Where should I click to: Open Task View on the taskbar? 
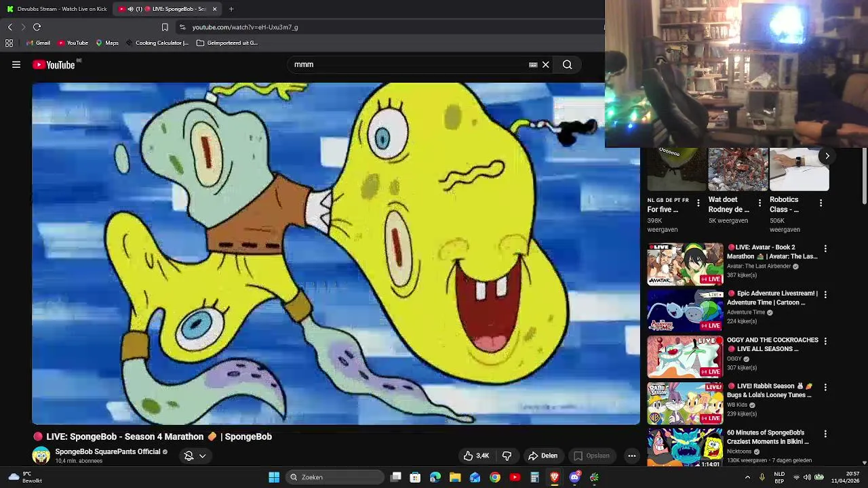[x=396, y=477]
